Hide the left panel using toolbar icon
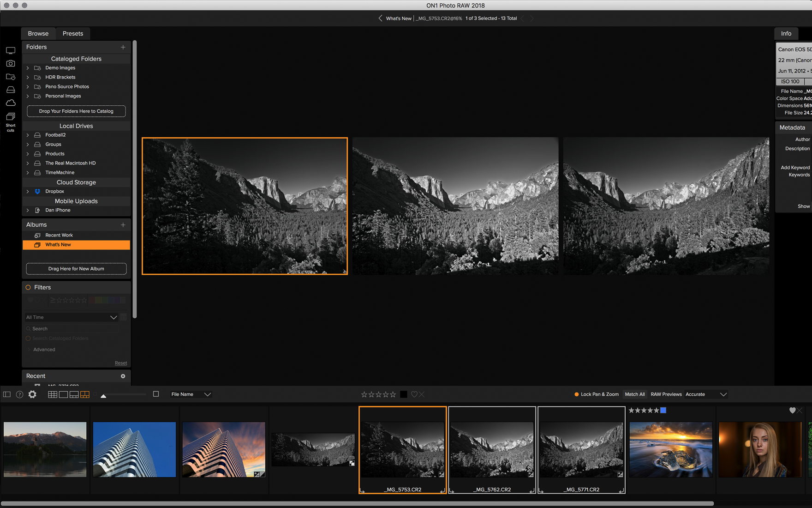 pyautogui.click(x=7, y=394)
